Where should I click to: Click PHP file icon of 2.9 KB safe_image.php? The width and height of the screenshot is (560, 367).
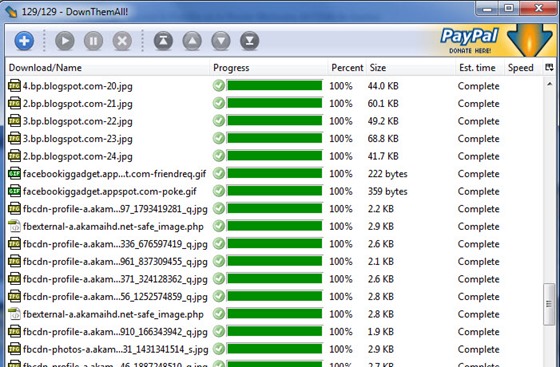tap(14, 226)
